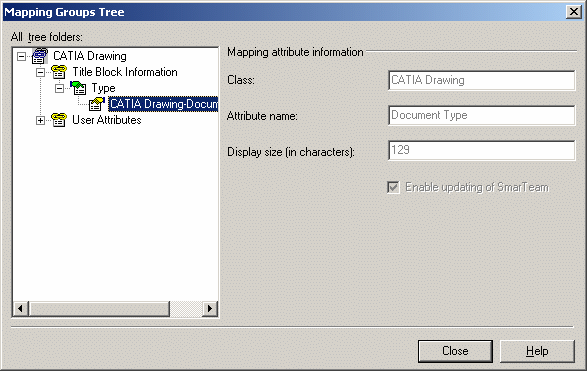
Task: Click the Title Block Information group icon
Action: click(59, 72)
